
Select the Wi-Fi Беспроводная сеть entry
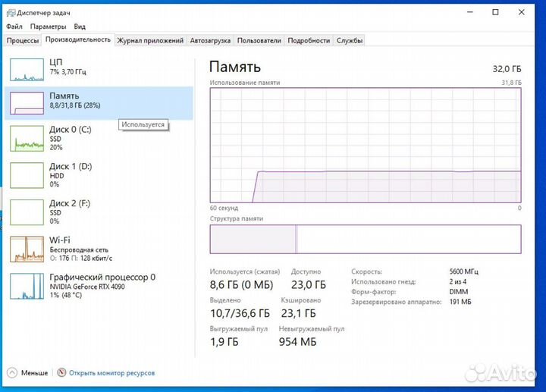click(x=99, y=249)
